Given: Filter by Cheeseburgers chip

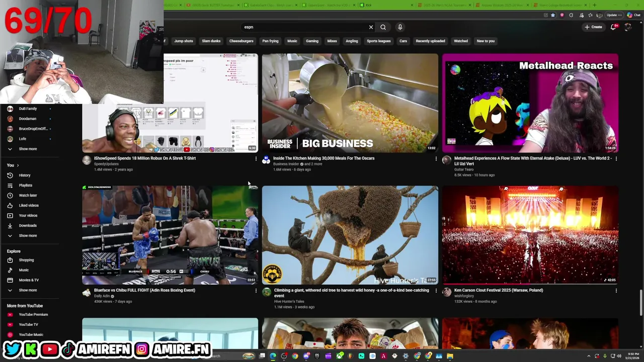Looking at the screenshot, I should click(242, 41).
